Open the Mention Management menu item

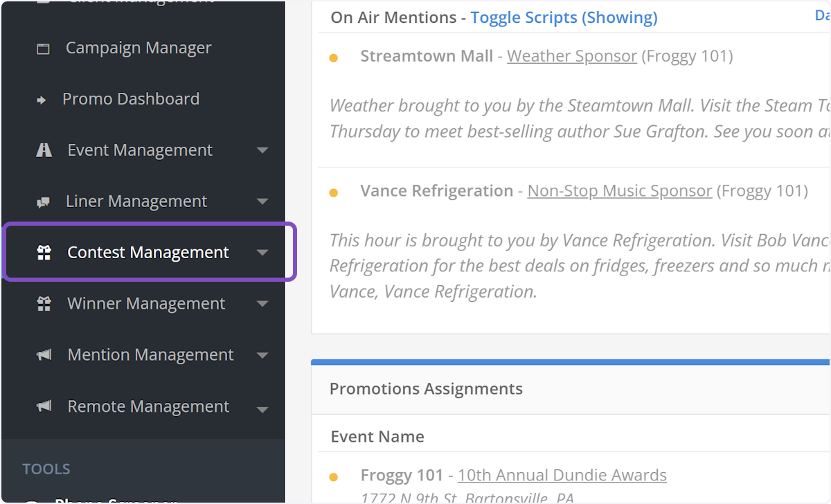[150, 354]
